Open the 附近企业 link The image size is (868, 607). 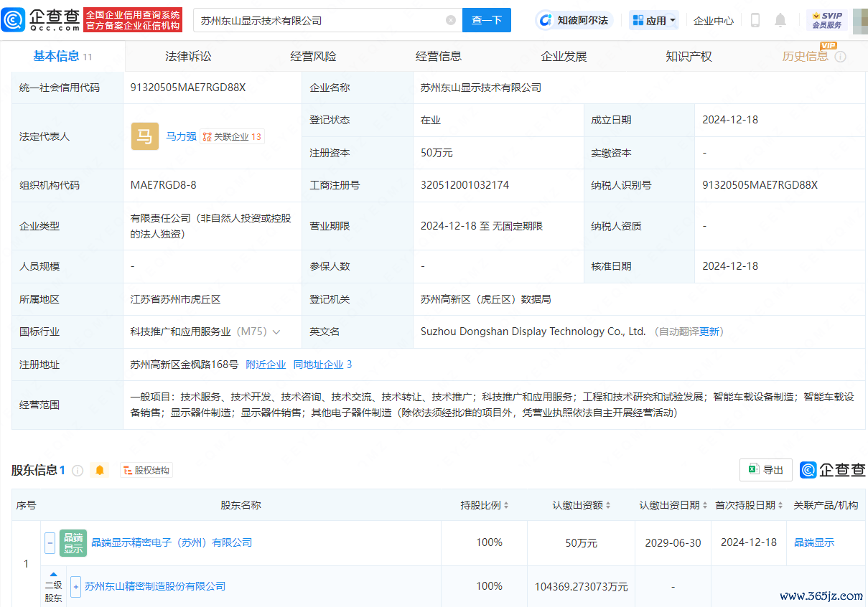266,364
